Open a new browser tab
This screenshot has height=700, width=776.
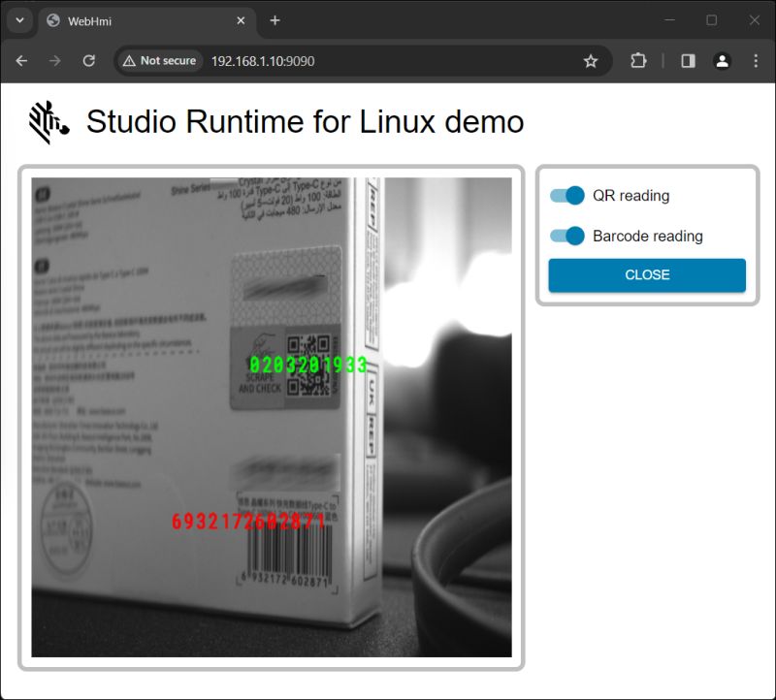tap(274, 19)
